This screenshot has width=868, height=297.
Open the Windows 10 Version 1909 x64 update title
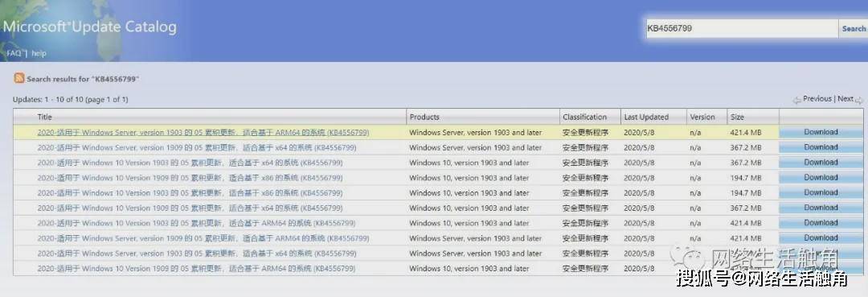pyautogui.click(x=190, y=208)
